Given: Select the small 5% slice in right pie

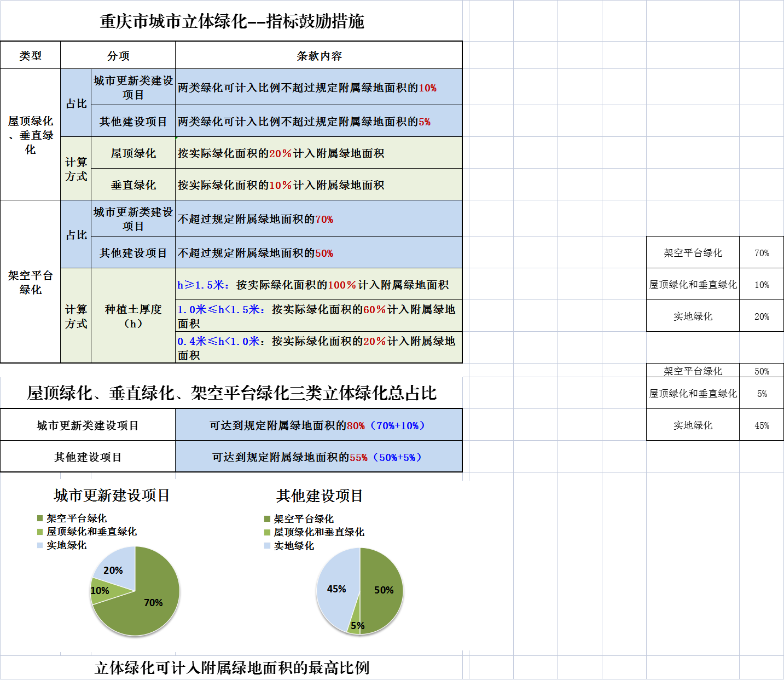Looking at the screenshot, I should 355,624.
